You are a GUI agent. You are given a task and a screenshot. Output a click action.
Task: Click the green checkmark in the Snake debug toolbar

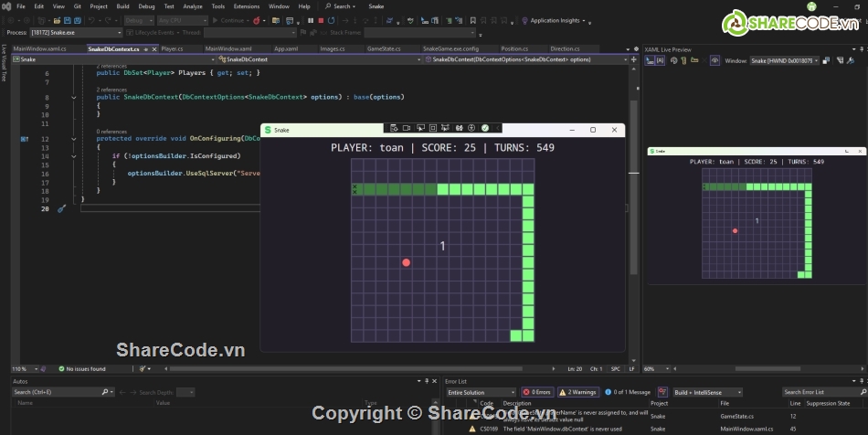485,128
